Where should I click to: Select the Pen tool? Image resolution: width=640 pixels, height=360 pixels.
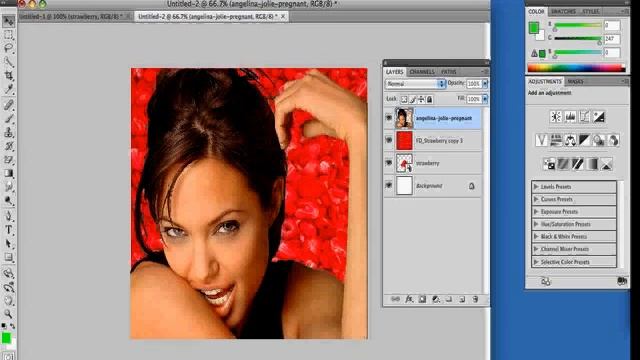click(9, 216)
